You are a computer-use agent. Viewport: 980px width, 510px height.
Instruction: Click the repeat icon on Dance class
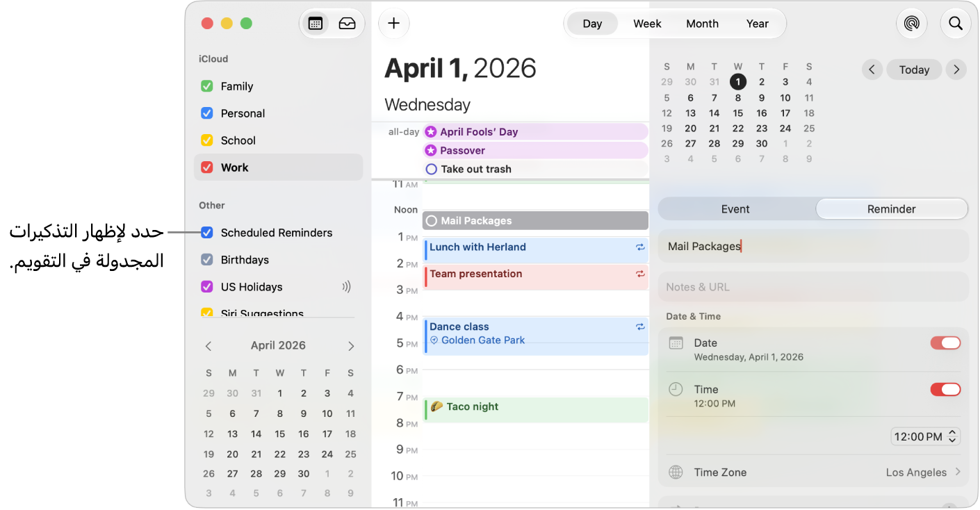640,327
